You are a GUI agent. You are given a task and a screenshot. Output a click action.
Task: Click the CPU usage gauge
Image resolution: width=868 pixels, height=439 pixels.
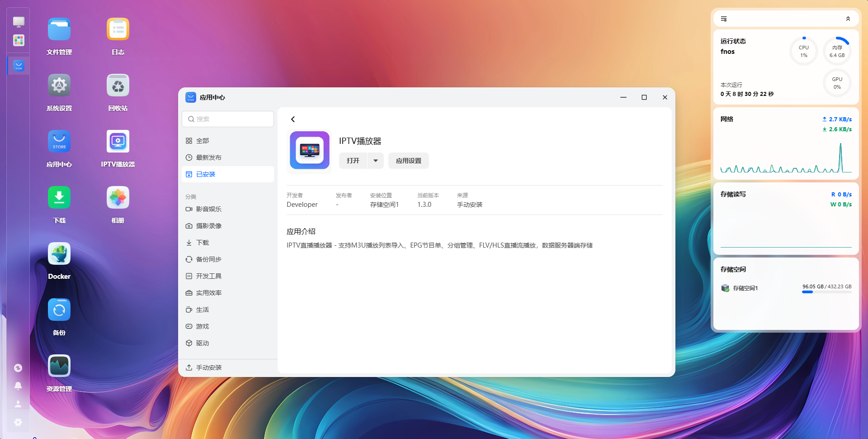804,51
